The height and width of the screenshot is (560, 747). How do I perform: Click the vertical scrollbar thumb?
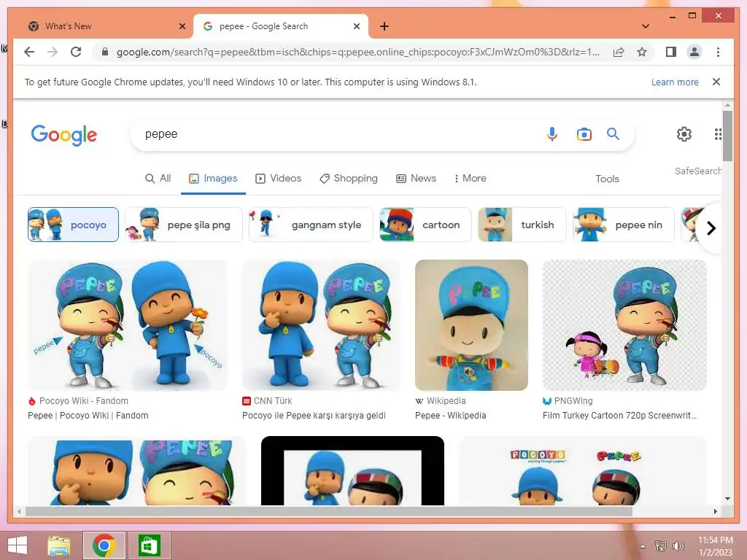[727, 136]
